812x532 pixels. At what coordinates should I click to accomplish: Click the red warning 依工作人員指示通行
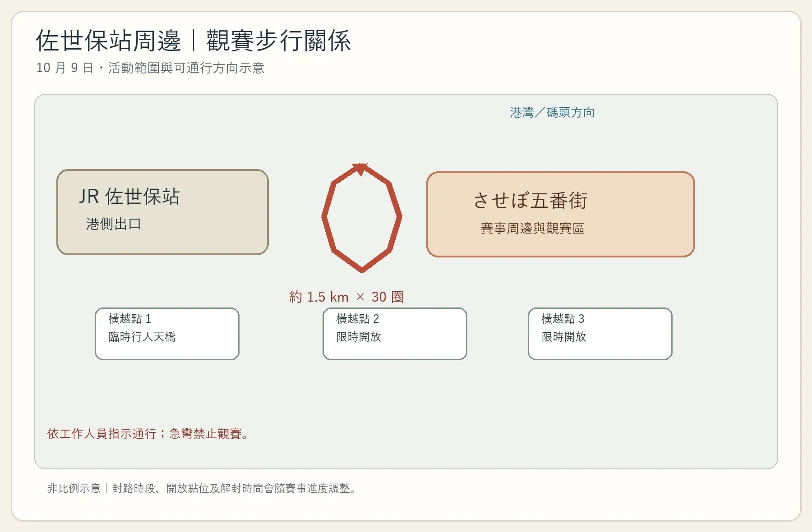pos(148,434)
